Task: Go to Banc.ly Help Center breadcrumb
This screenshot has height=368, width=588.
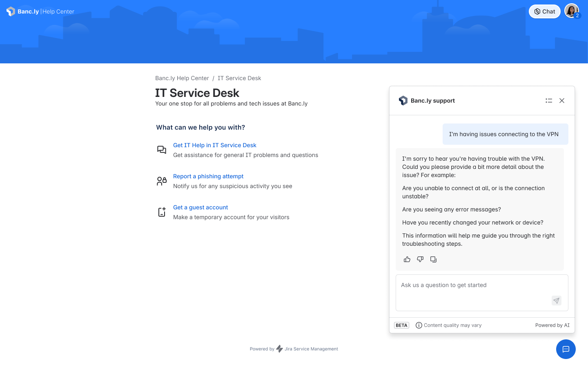Action: click(x=182, y=78)
